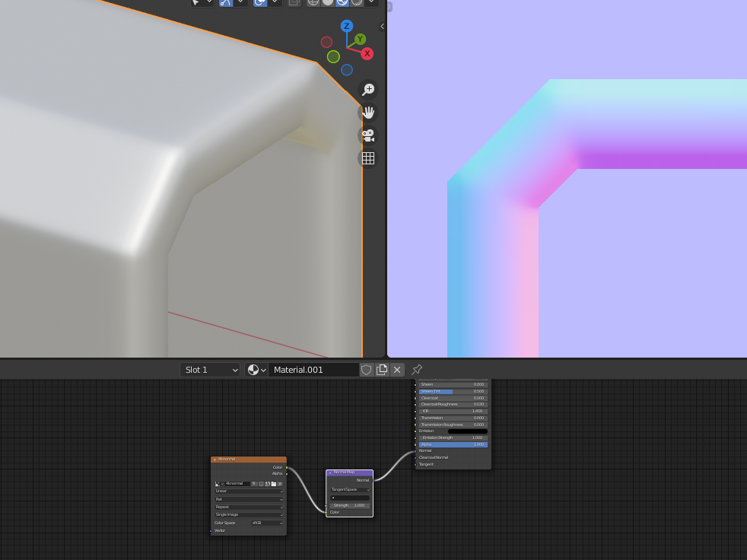Duplicate Material.001 with the copy button

point(381,370)
